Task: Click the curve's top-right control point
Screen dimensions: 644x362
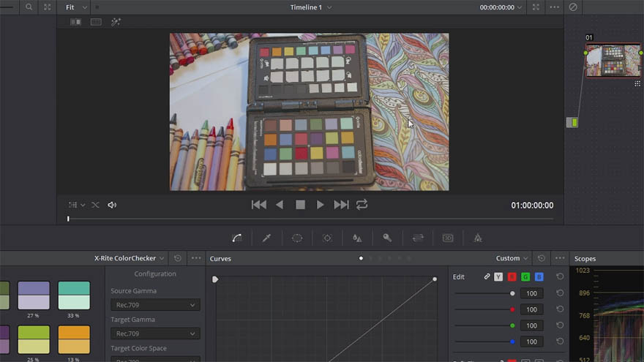Action: click(435, 279)
